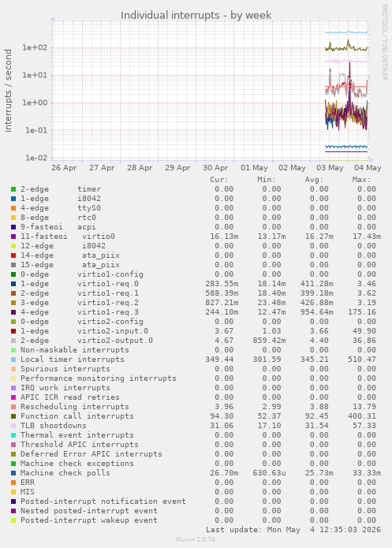The image size is (392, 548).
Task: Click the virtio2-input.0 red swatch
Action: click(13, 331)
